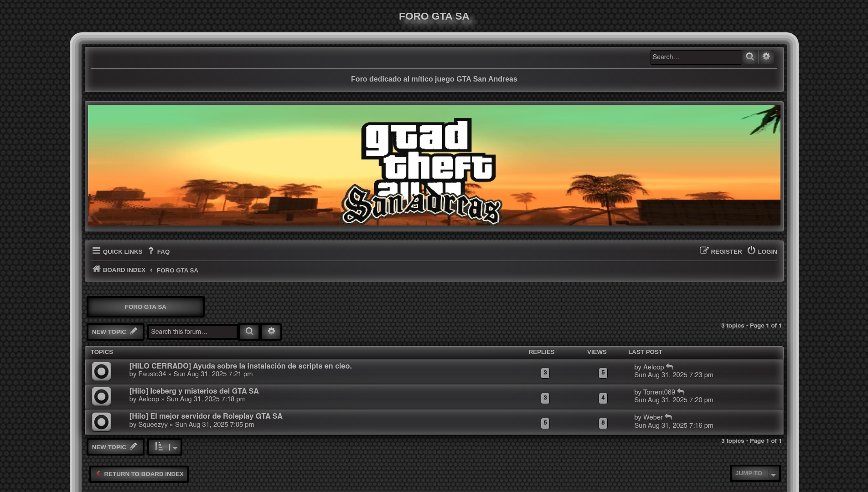Click the Last Post column header
Screen dimensions: 868x492
645,352
